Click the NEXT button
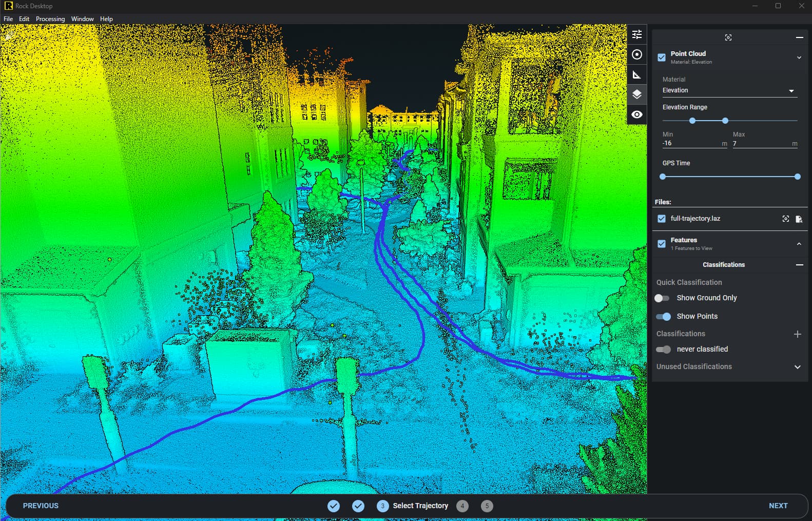Viewport: 812px width, 521px height. [778, 506]
